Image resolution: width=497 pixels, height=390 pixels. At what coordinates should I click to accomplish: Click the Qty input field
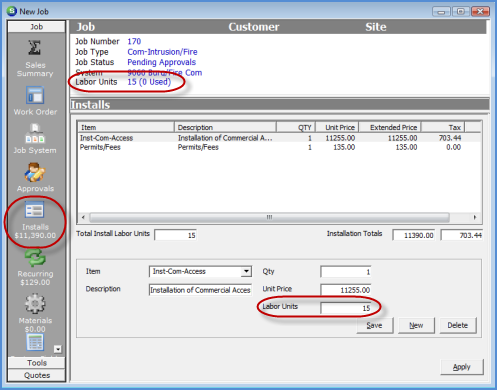click(x=346, y=272)
